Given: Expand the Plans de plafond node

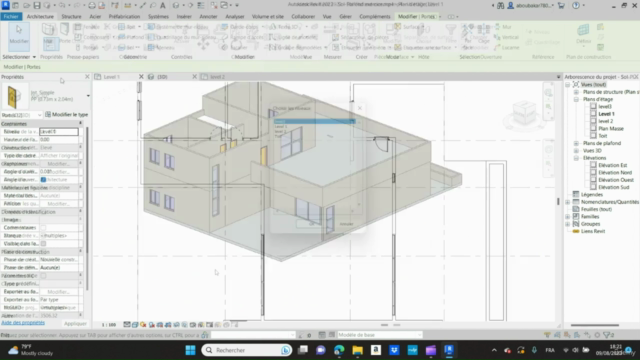Looking at the screenshot, I should pos(576,143).
